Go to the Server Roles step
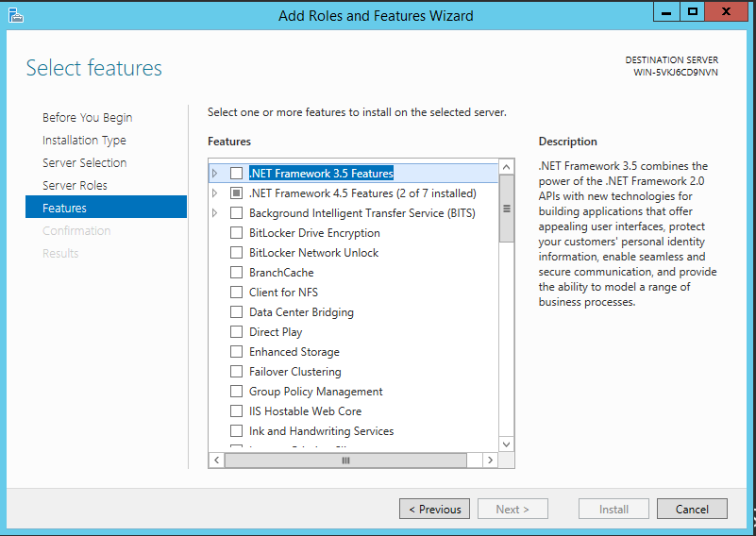The image size is (756, 536). (75, 186)
